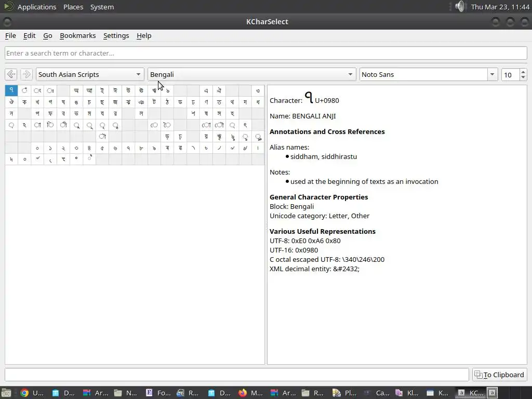Select Bengali letter দ (DA) in grid
The image size is (532, 399).
click(245, 102)
